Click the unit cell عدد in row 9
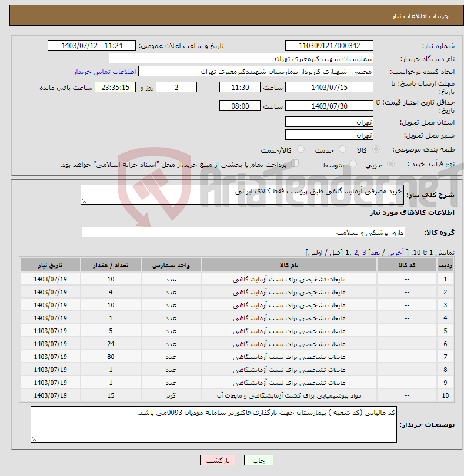Image resolution: width=464 pixels, height=476 pixels. click(x=171, y=383)
